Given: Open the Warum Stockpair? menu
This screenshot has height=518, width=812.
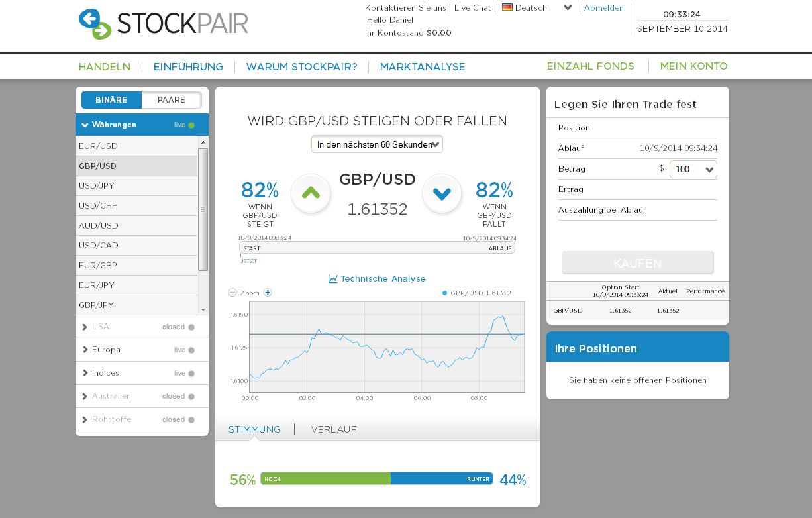Looking at the screenshot, I should pos(301,67).
